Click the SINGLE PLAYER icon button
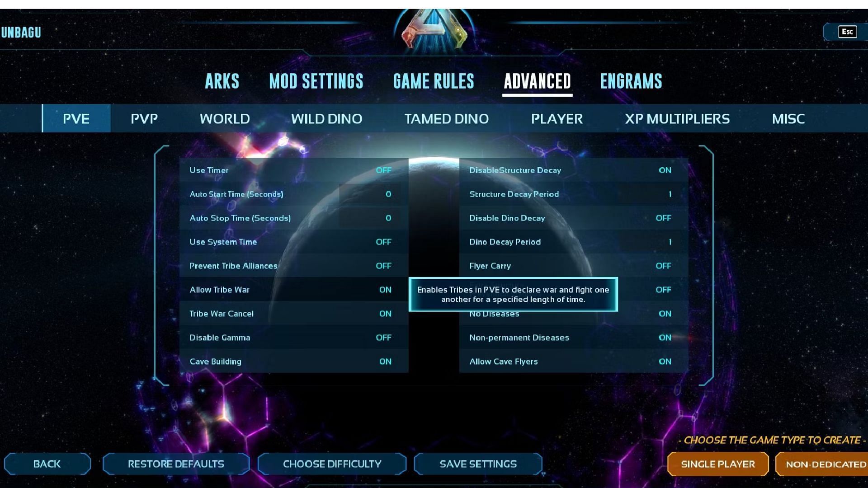Image resolution: width=868 pixels, height=488 pixels. 718,464
